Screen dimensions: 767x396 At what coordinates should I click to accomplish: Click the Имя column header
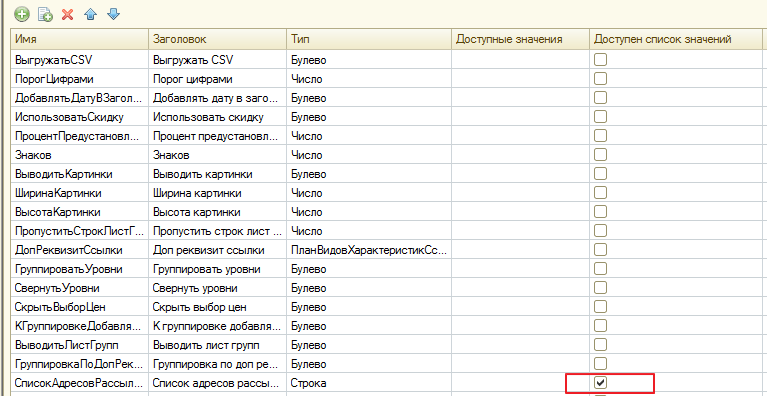[x=80, y=39]
